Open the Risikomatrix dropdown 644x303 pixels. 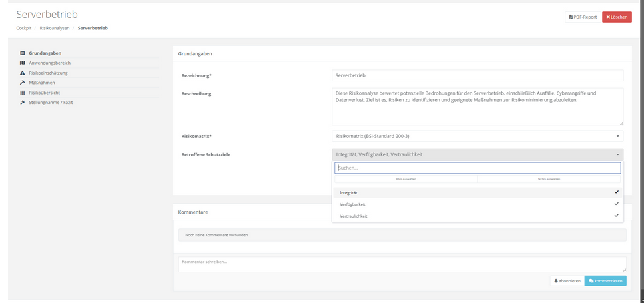[x=477, y=136]
